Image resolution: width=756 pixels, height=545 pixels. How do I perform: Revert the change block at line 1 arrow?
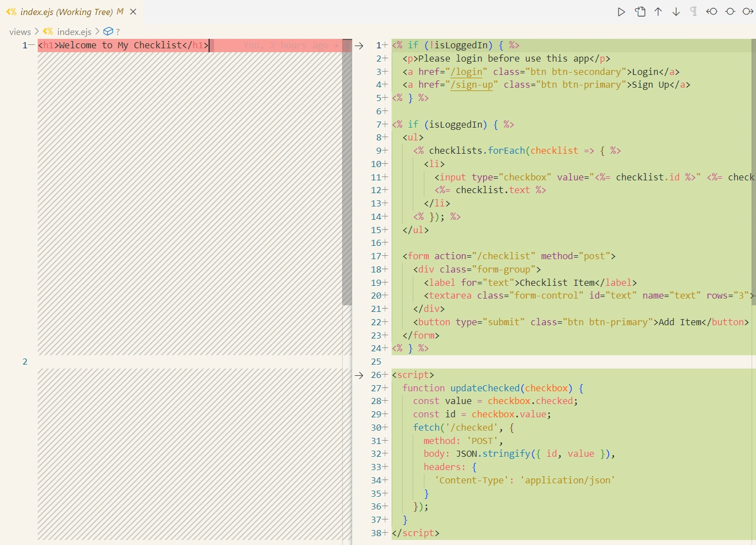pos(359,46)
